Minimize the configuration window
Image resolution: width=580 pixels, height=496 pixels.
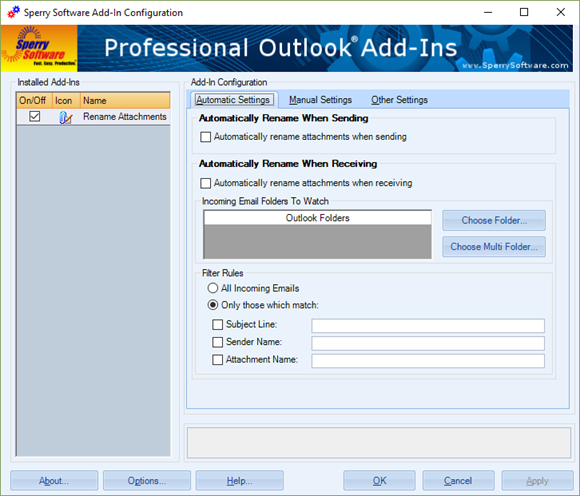click(488, 12)
